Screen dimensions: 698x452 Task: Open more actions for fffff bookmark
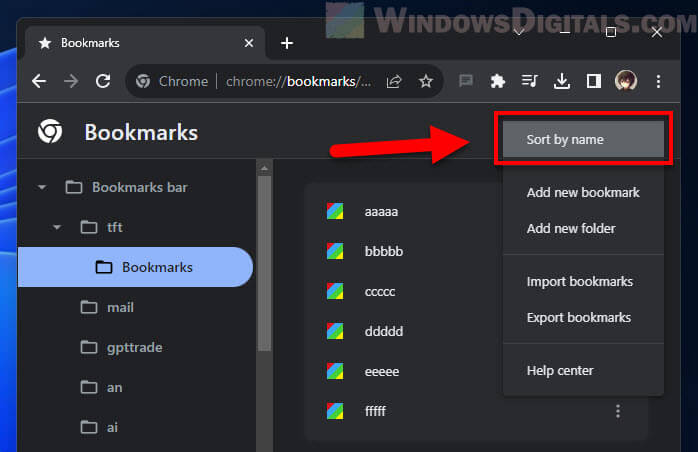[618, 411]
